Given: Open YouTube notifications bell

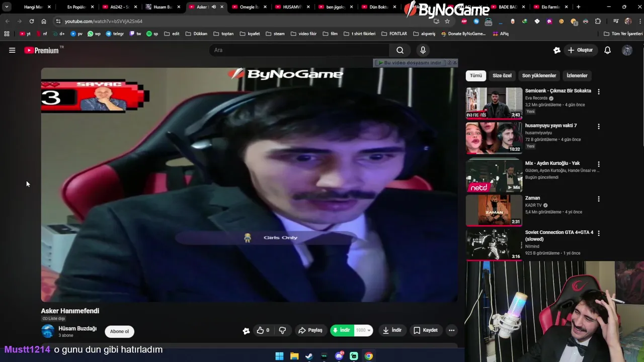Looking at the screenshot, I should coord(607,50).
